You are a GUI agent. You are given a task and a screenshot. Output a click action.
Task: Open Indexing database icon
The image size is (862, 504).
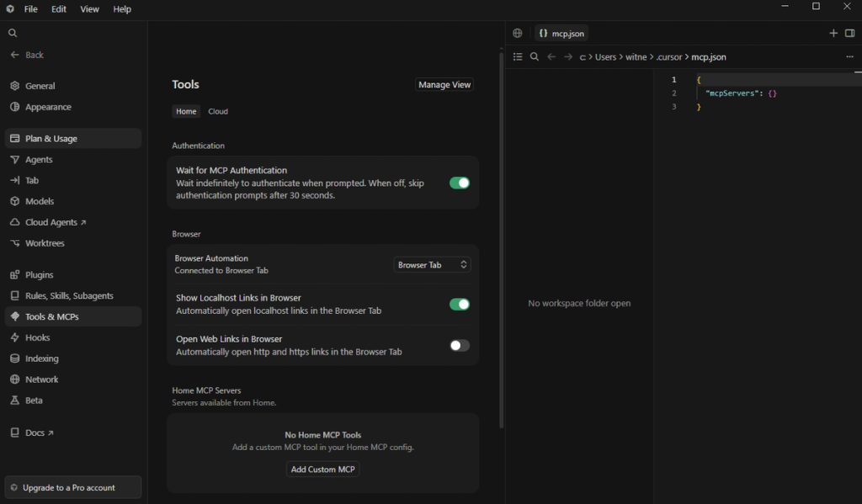click(x=15, y=358)
